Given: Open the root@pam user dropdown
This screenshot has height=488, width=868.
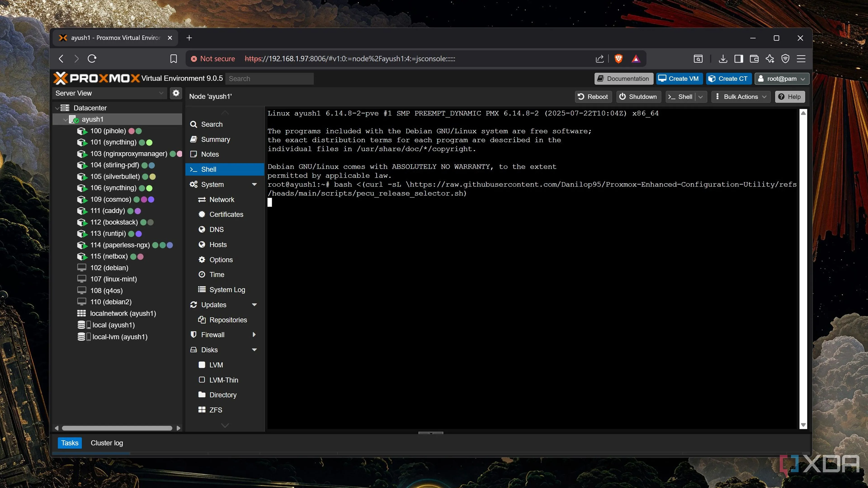Looking at the screenshot, I should (x=782, y=79).
